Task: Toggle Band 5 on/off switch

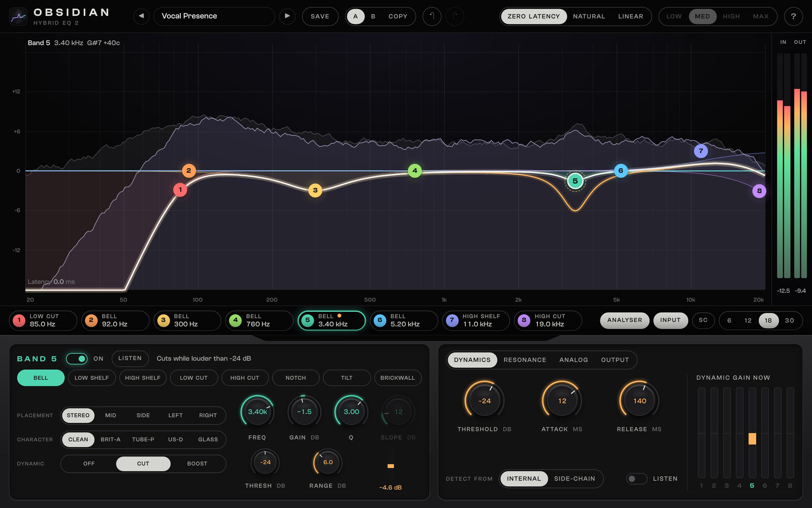Action: 77,359
